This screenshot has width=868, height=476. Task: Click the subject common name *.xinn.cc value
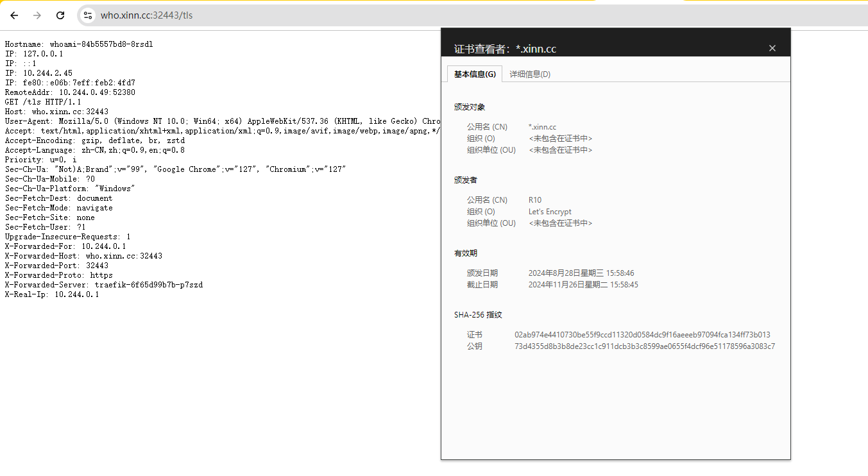point(542,127)
